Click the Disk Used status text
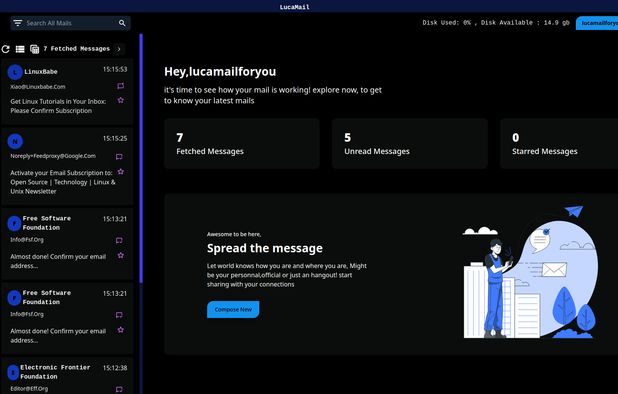The height and width of the screenshot is (394, 618). point(496,23)
